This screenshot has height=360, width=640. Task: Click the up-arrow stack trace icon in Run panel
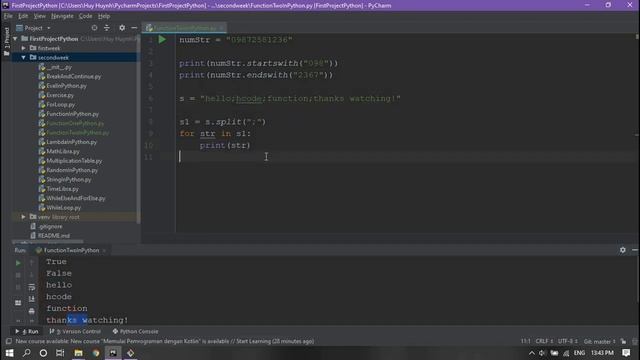(31, 263)
